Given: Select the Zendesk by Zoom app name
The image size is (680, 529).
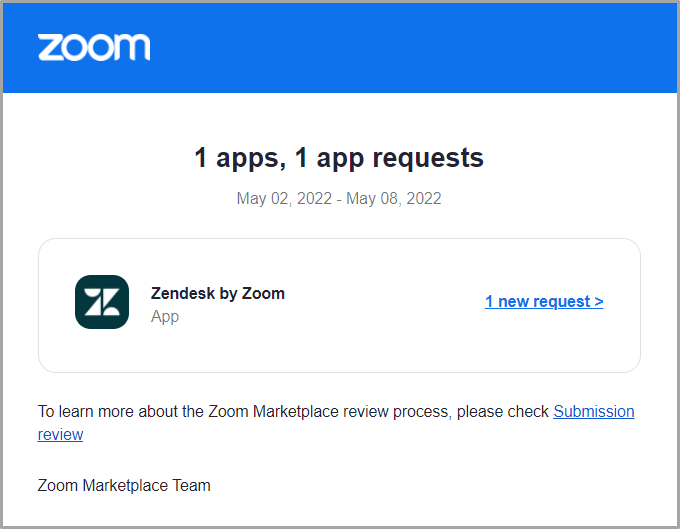Looking at the screenshot, I should 218,294.
